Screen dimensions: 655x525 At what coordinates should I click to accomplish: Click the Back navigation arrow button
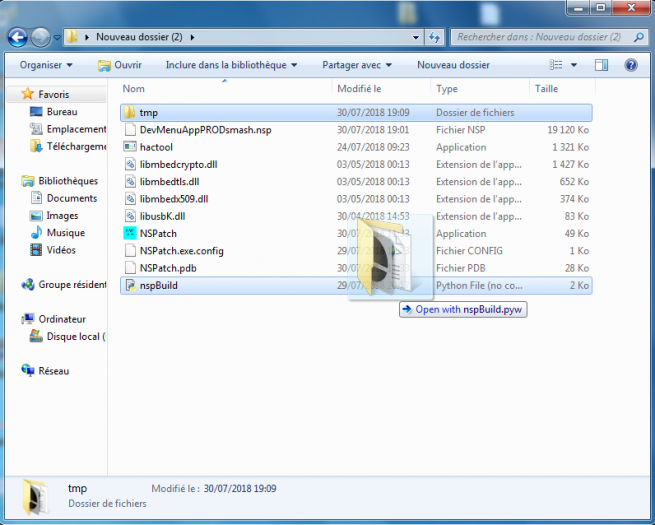point(17,37)
